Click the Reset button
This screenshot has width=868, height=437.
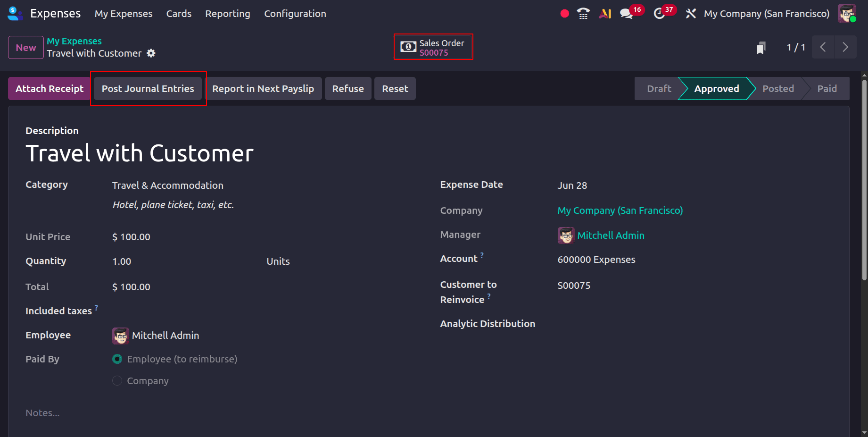(x=395, y=89)
